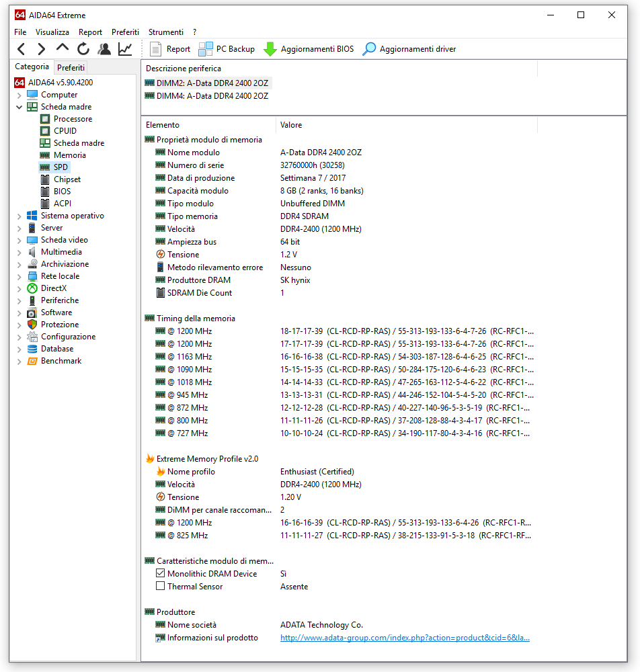
Task: Toggle Thermal Sensor checkbox
Action: (x=160, y=586)
